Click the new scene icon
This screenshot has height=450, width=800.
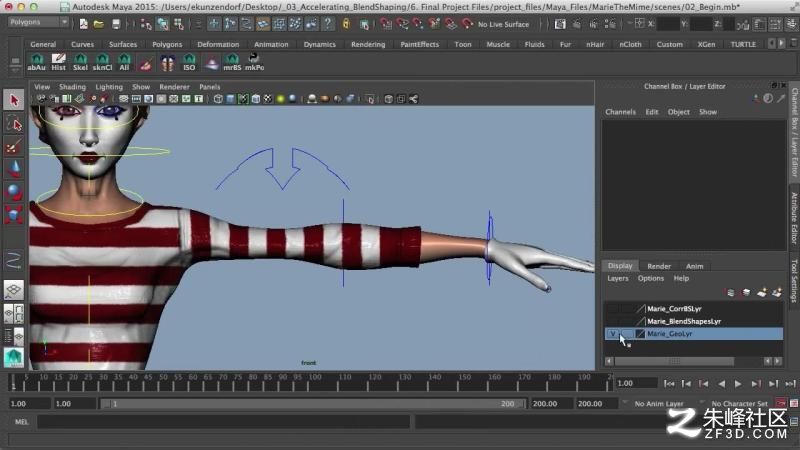click(84, 24)
